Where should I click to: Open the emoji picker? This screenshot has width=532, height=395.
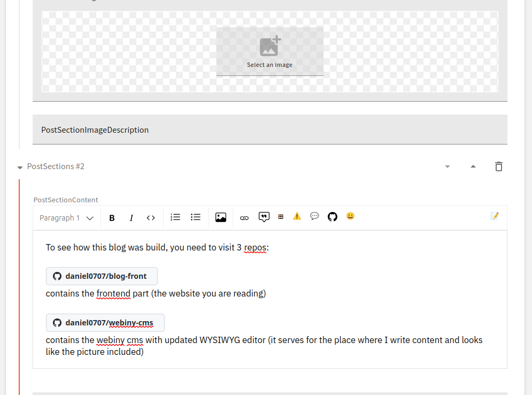350,216
